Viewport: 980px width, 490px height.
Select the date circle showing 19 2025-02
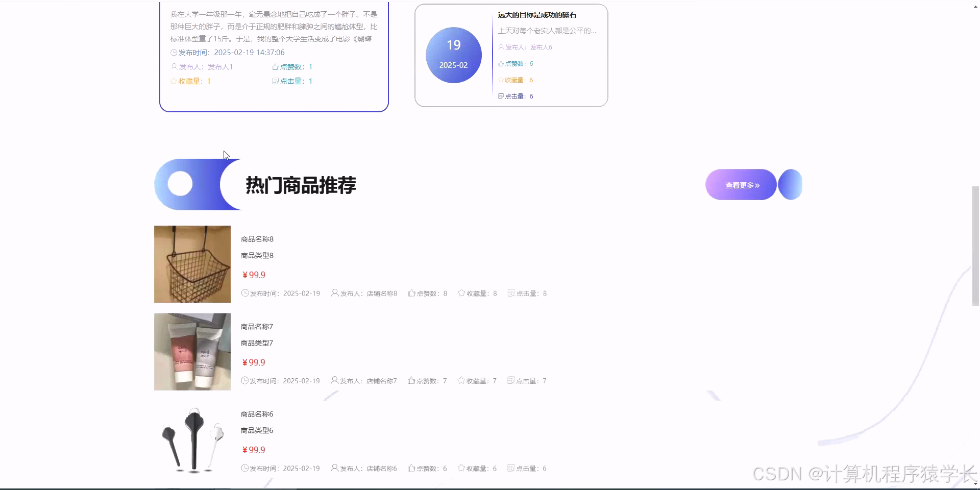(x=453, y=55)
